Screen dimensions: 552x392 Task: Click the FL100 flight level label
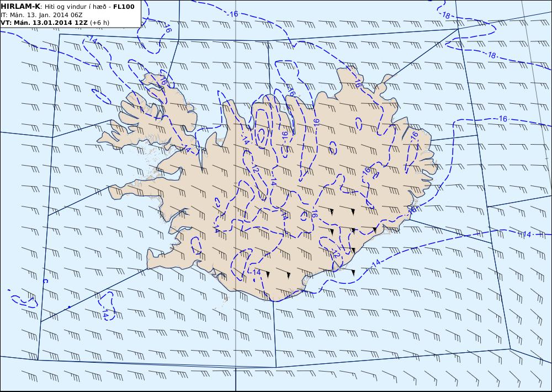coord(124,7)
